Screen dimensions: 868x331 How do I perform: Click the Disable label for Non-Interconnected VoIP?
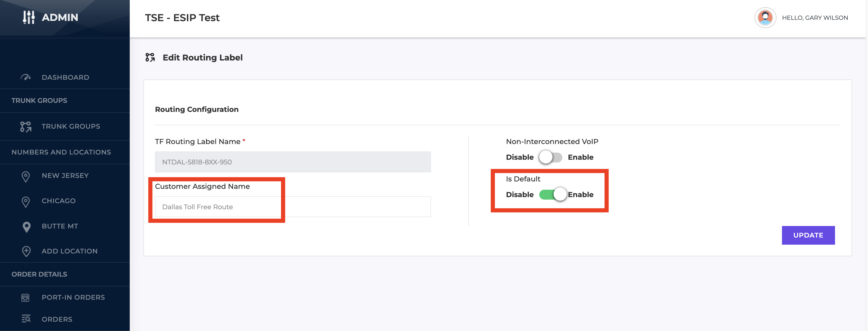(519, 157)
